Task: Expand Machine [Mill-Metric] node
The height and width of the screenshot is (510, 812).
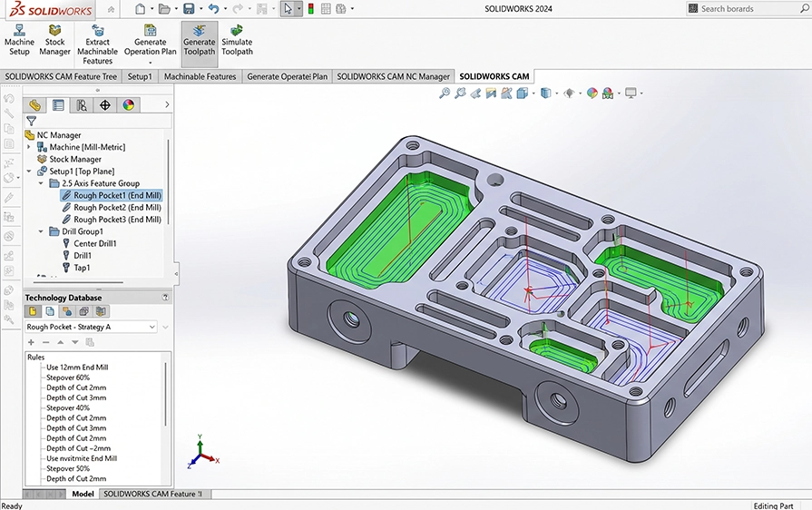Action: [x=29, y=147]
